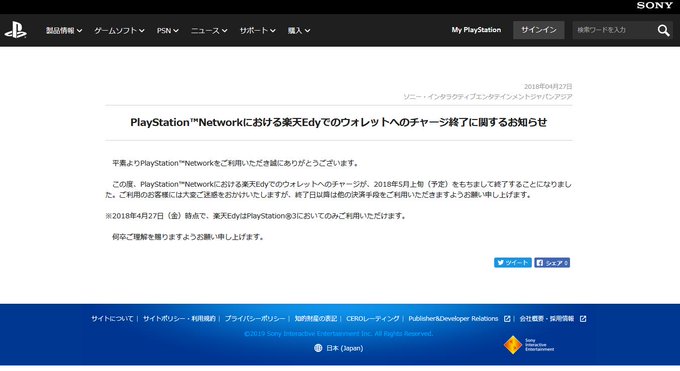
Task: Expand the 購入 menu
Action: [x=299, y=30]
